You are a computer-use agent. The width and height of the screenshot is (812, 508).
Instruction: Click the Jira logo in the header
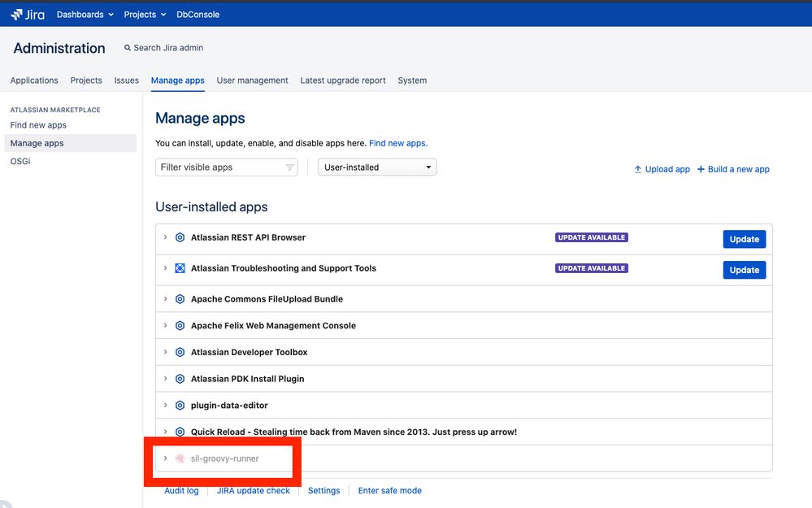point(28,15)
